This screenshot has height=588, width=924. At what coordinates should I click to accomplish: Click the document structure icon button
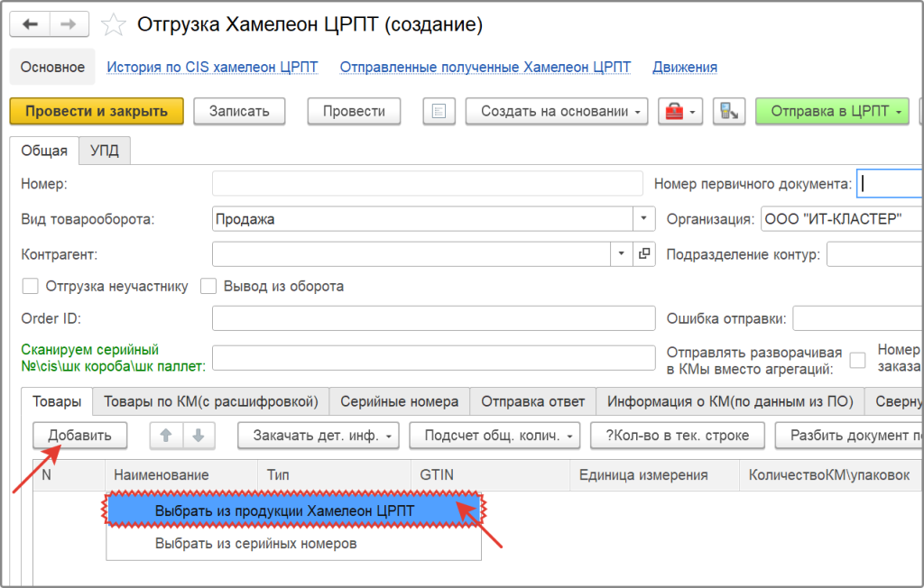point(729,111)
